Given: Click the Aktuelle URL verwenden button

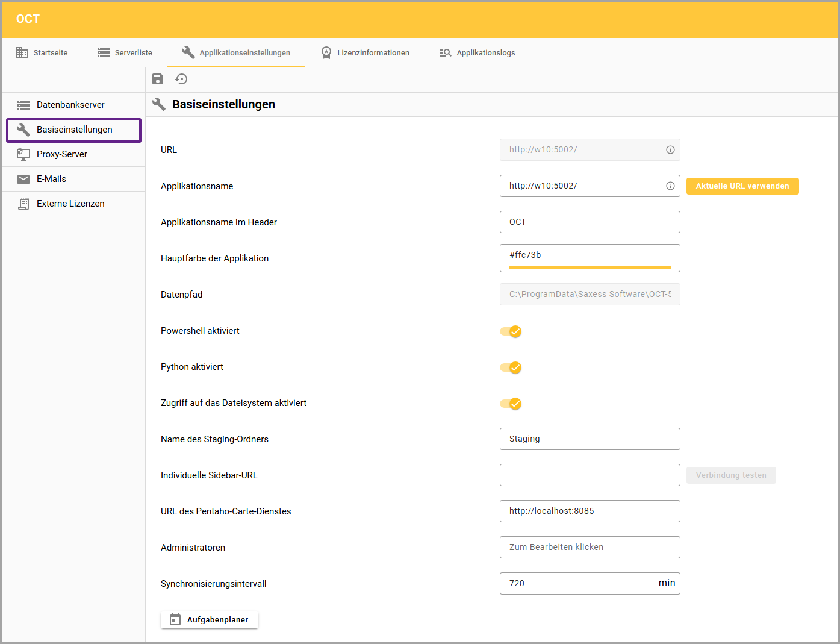Looking at the screenshot, I should [742, 186].
